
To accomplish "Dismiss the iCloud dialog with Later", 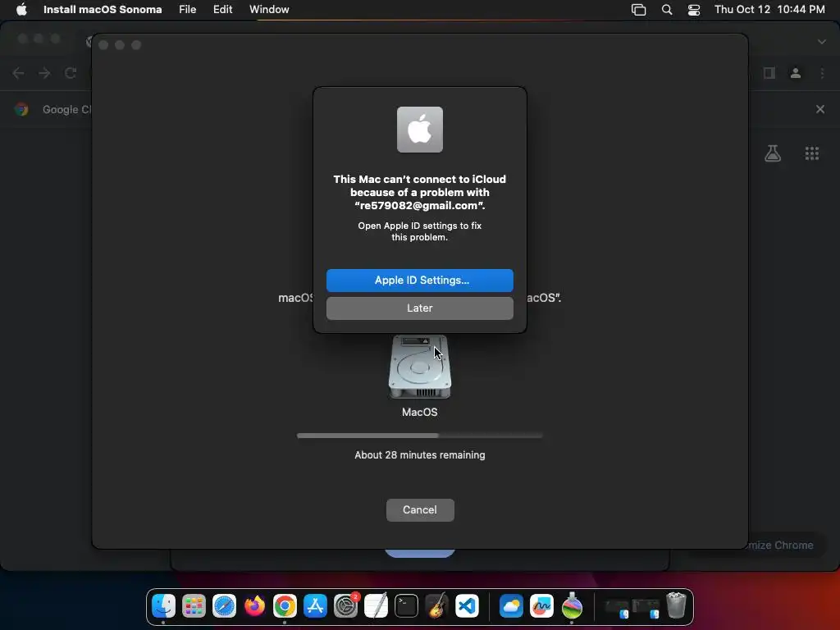I will (419, 308).
